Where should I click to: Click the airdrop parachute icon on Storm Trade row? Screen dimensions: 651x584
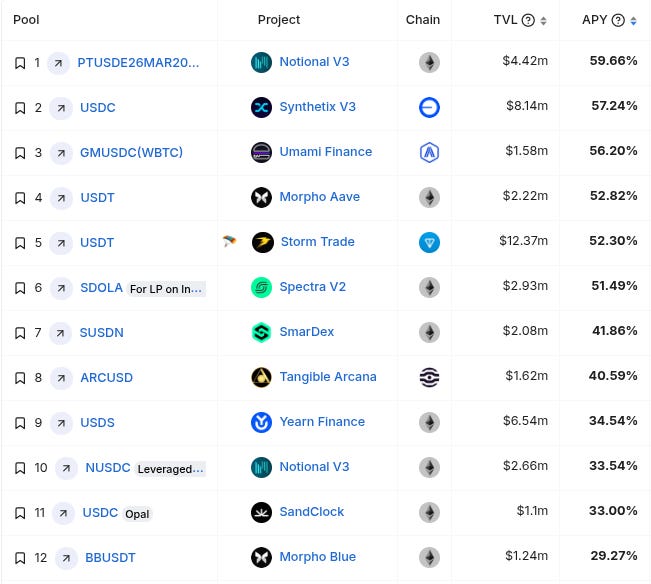229,241
